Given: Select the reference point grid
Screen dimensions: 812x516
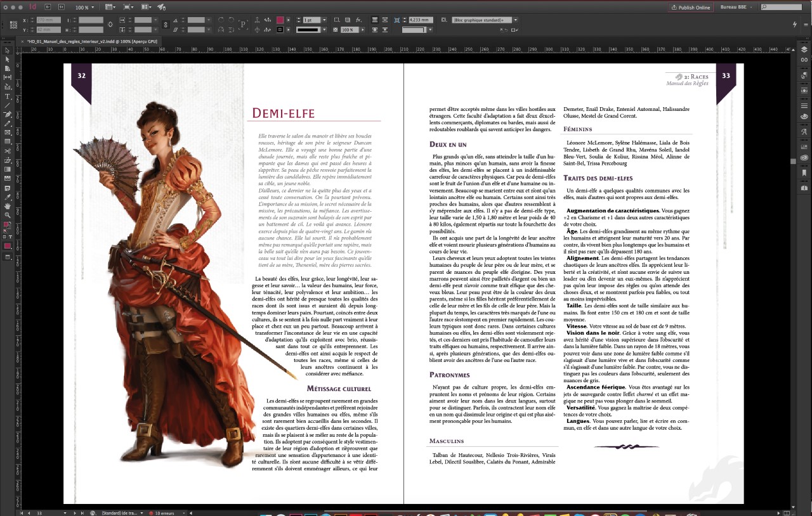Looking at the screenshot, I should tap(13, 25).
